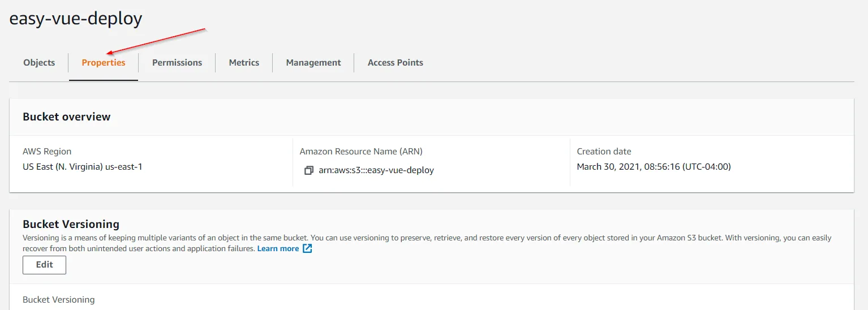Click the Creation date label

click(x=604, y=152)
